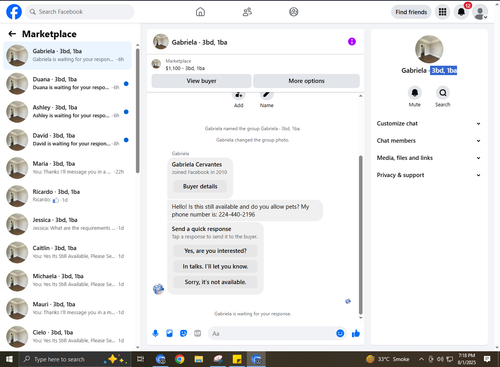500x367 pixels.
Task: Open the Duana - 3bd, 1ba conversation
Action: pos(67,83)
